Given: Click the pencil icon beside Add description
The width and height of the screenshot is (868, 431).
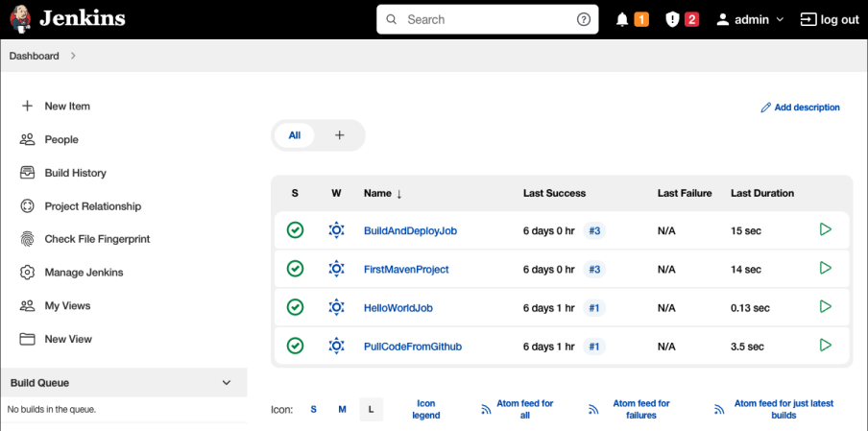Looking at the screenshot, I should (x=765, y=108).
